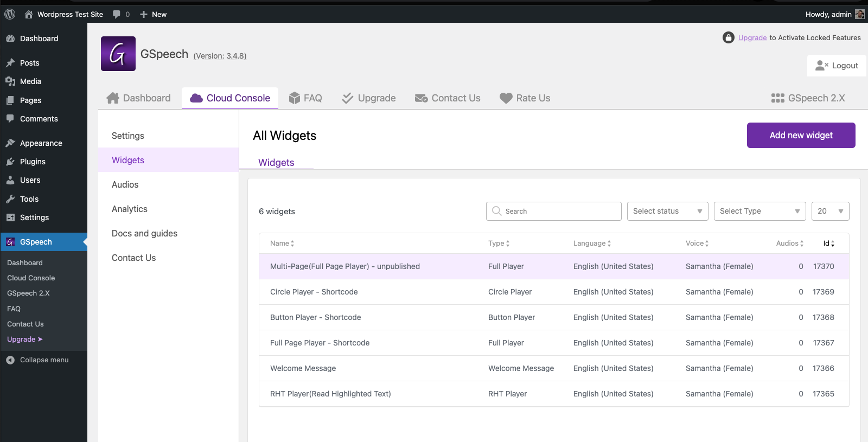Open the Comments icon in sidebar
This screenshot has width=868, height=442.
[10, 119]
